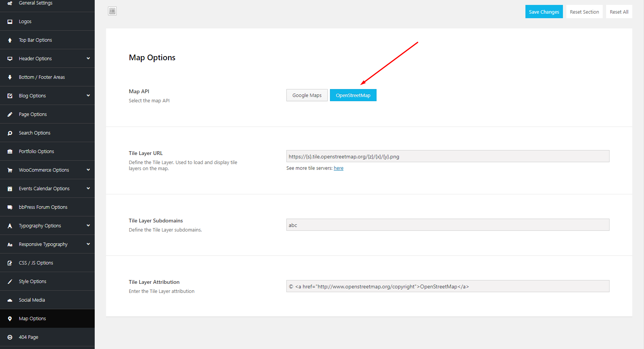Click the Logos monitor icon

click(x=10, y=22)
